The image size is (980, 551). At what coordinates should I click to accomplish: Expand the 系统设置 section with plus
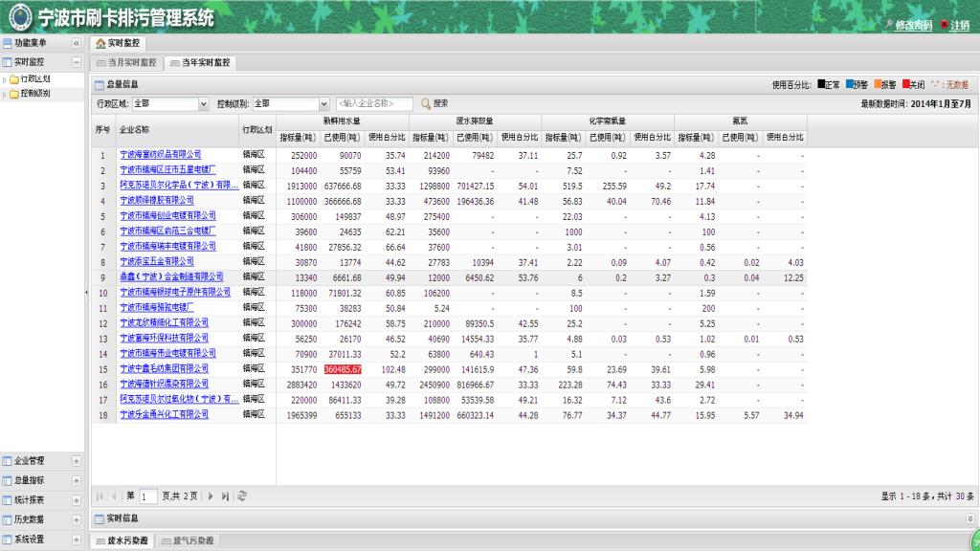coord(77,540)
